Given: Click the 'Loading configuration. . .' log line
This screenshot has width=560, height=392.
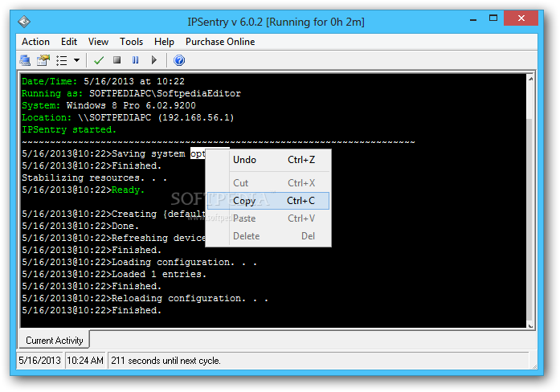Looking at the screenshot, I should (139, 262).
